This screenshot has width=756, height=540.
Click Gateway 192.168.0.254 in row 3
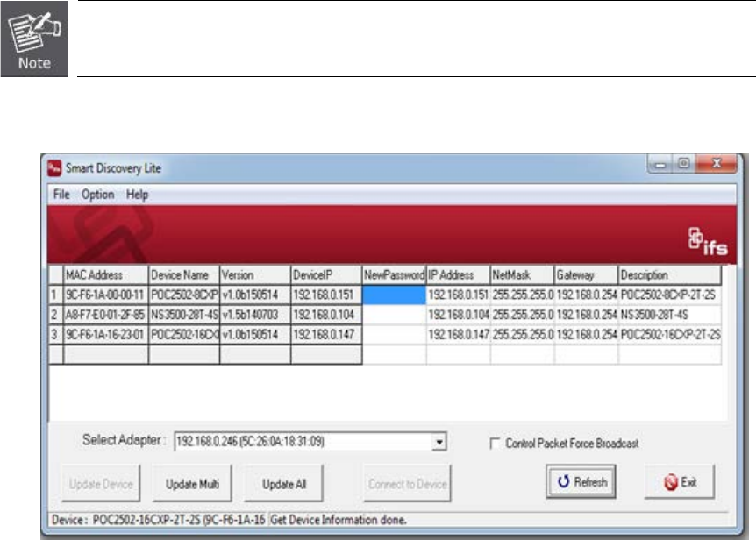(586, 334)
